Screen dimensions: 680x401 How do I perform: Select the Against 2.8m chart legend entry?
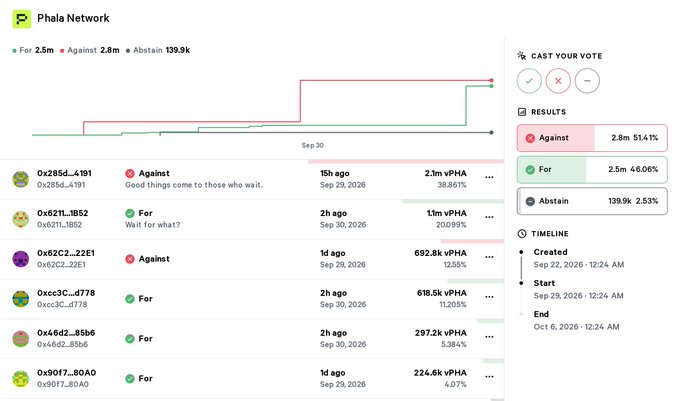(x=89, y=50)
